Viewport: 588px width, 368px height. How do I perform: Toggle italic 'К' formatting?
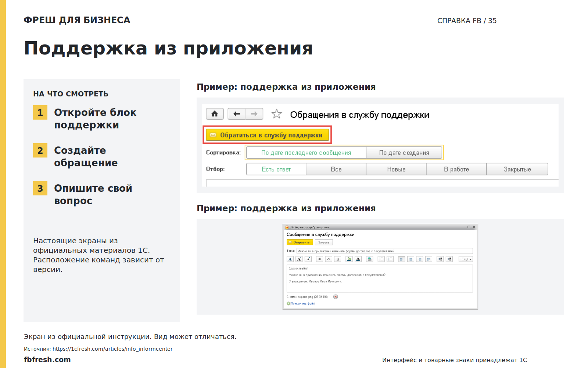tap(329, 259)
